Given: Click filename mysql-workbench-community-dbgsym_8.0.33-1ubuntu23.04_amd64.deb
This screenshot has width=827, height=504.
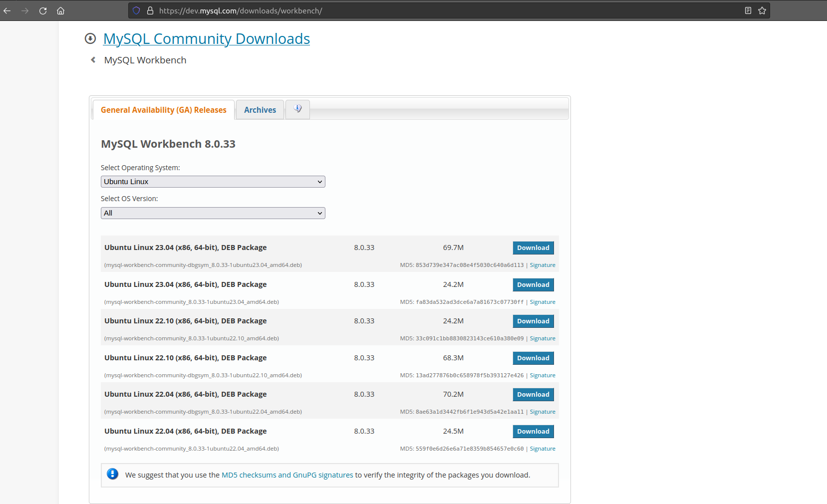Looking at the screenshot, I should tap(203, 265).
